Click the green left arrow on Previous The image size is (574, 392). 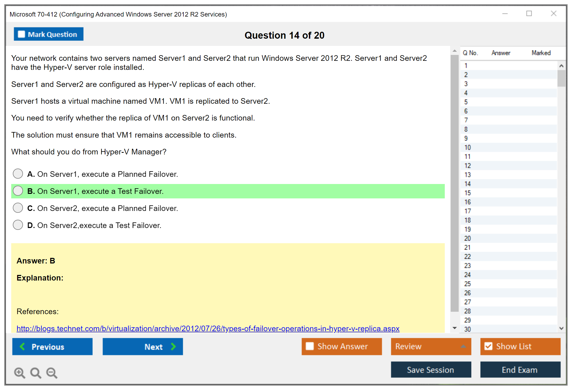tap(22, 346)
